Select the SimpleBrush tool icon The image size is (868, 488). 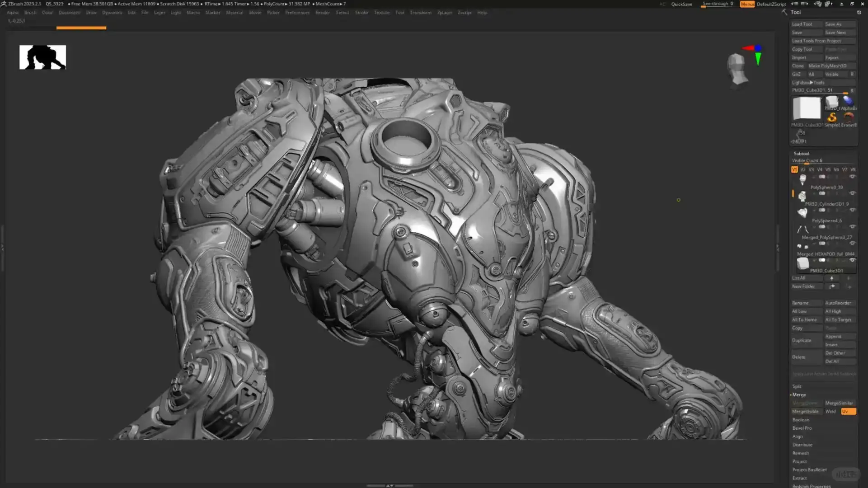point(832,117)
